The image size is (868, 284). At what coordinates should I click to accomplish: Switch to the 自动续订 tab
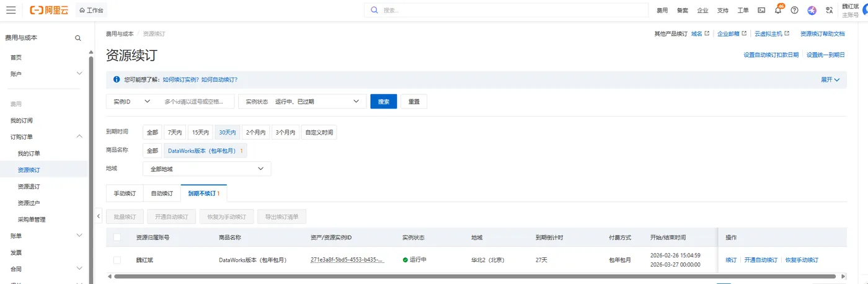(x=162, y=193)
